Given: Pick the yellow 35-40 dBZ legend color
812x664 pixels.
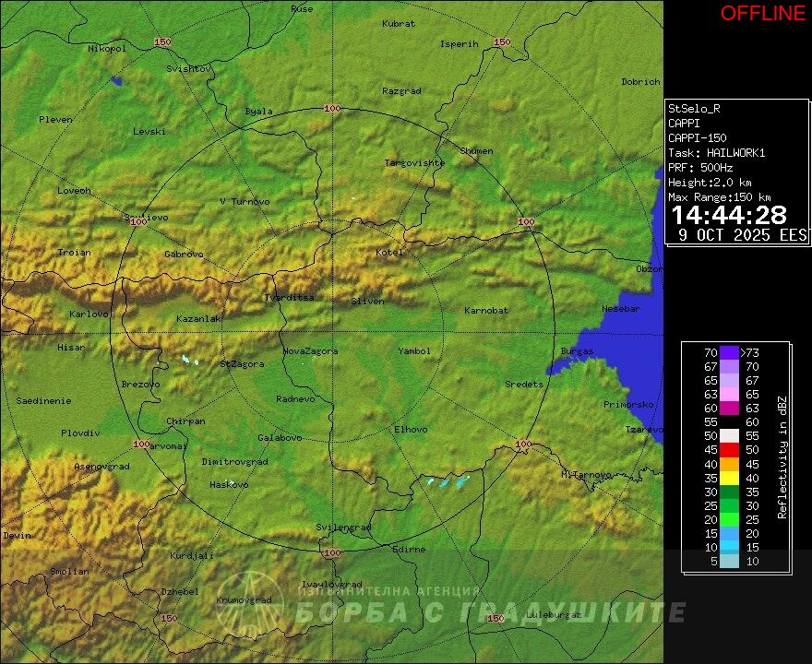Looking at the screenshot, I should [730, 478].
